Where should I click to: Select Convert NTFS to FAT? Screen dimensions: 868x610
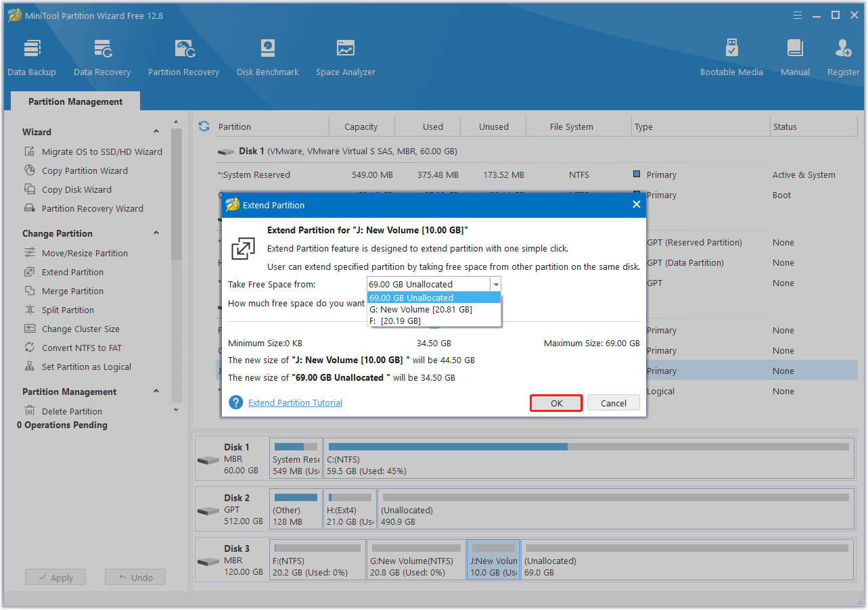click(x=73, y=348)
